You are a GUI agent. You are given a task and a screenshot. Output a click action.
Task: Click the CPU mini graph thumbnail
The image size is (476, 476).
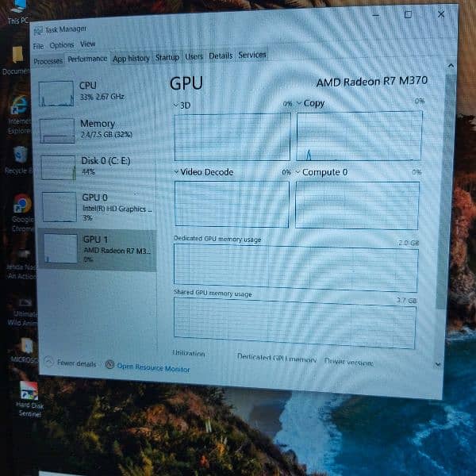[56, 94]
